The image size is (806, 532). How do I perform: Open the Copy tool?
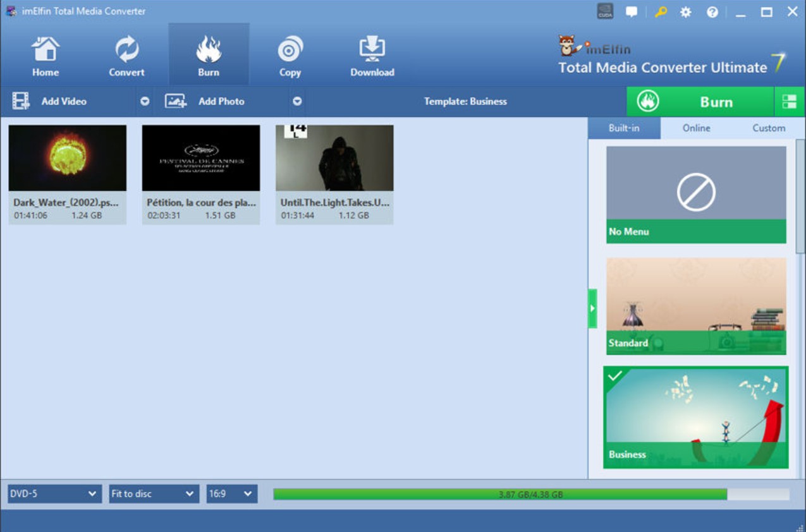point(290,54)
